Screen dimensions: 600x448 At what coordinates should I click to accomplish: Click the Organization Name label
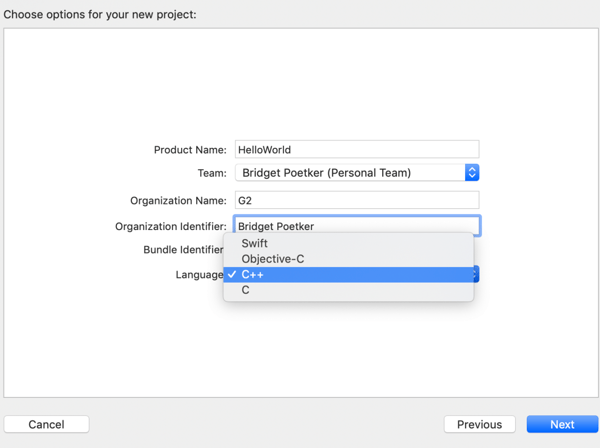(x=178, y=200)
